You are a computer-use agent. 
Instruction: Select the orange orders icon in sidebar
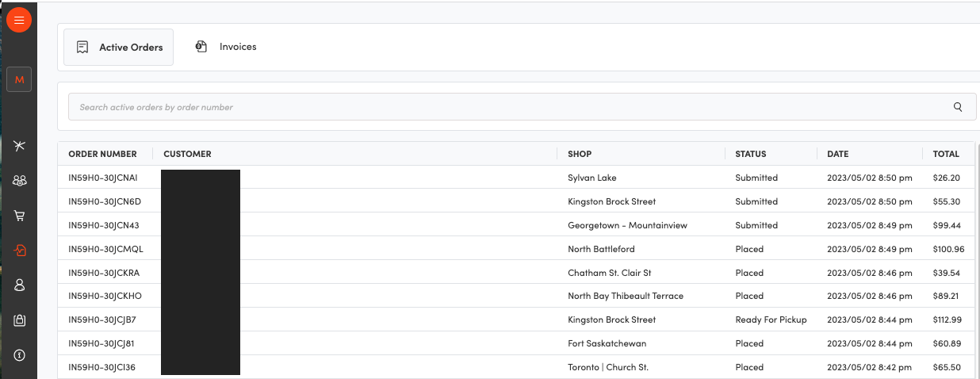click(20, 251)
